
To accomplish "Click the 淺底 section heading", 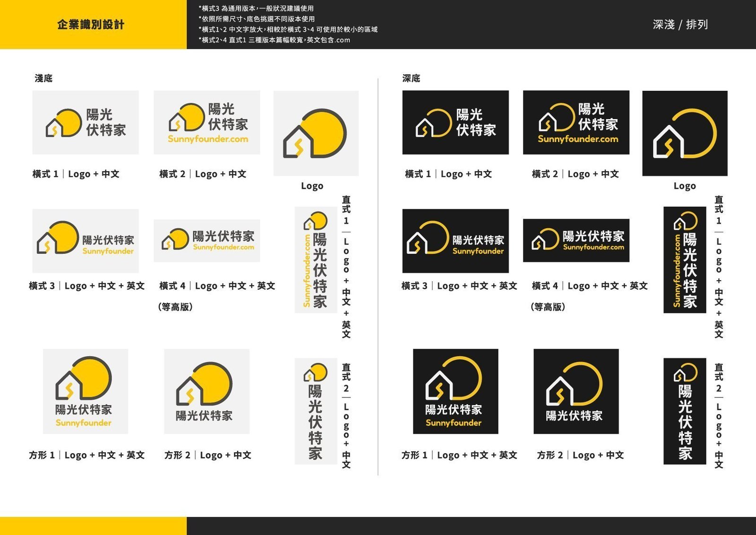I will point(43,78).
